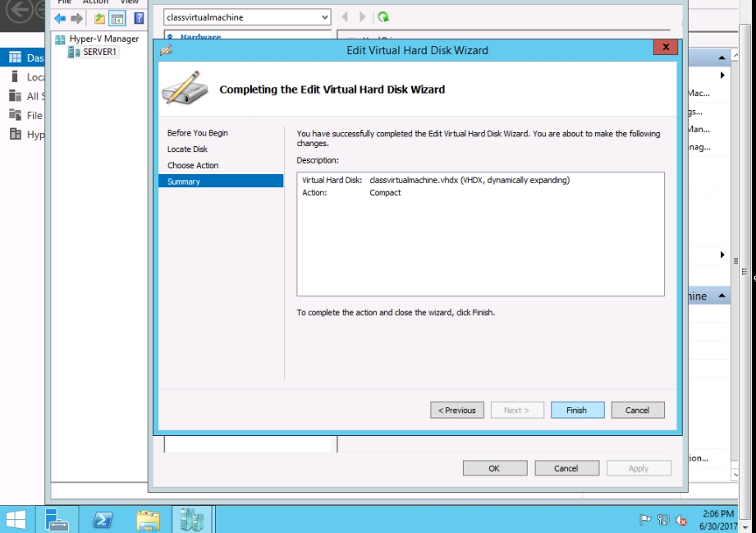Go back with the Previous button
The image size is (756, 533).
(x=457, y=410)
